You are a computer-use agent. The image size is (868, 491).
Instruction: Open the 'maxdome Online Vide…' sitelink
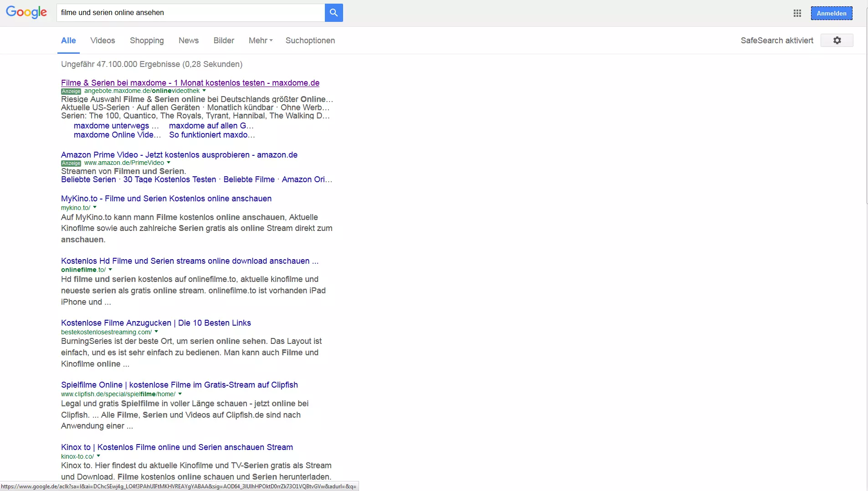117,135
